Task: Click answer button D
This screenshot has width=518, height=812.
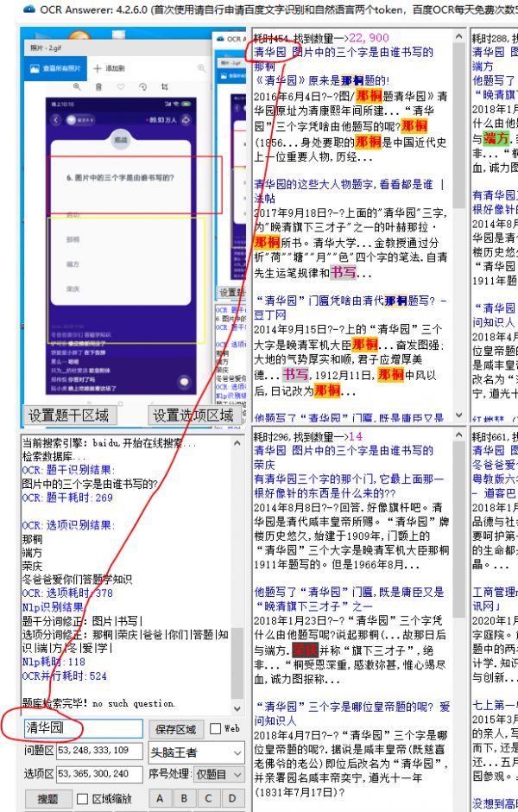Action: (x=232, y=798)
